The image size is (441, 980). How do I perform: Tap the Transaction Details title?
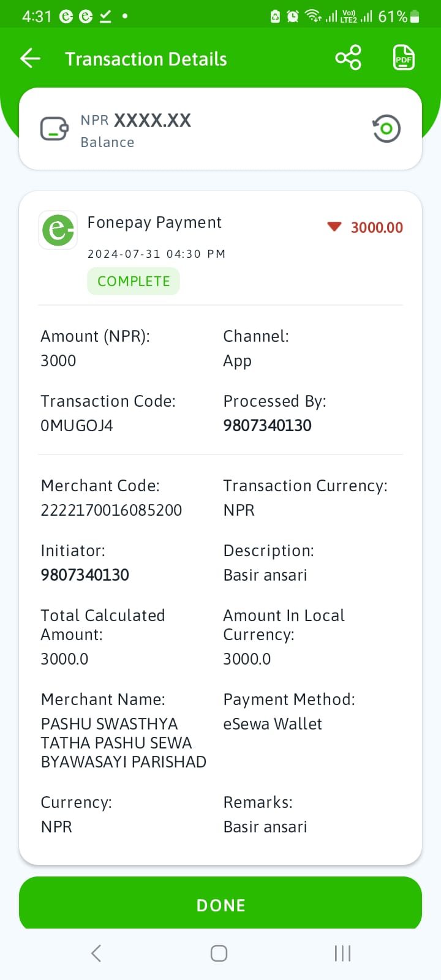[x=146, y=59]
